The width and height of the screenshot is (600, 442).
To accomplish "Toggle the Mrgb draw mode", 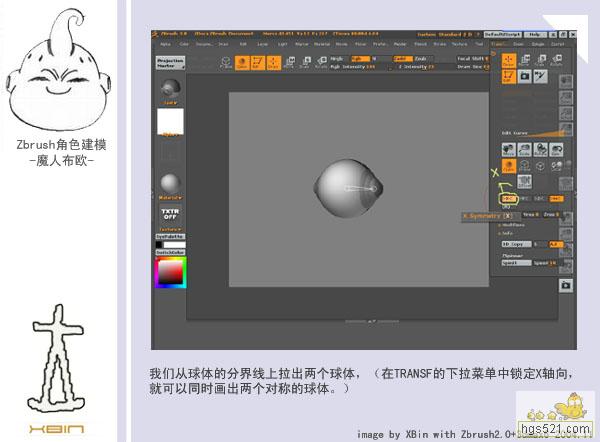I will click(x=337, y=59).
